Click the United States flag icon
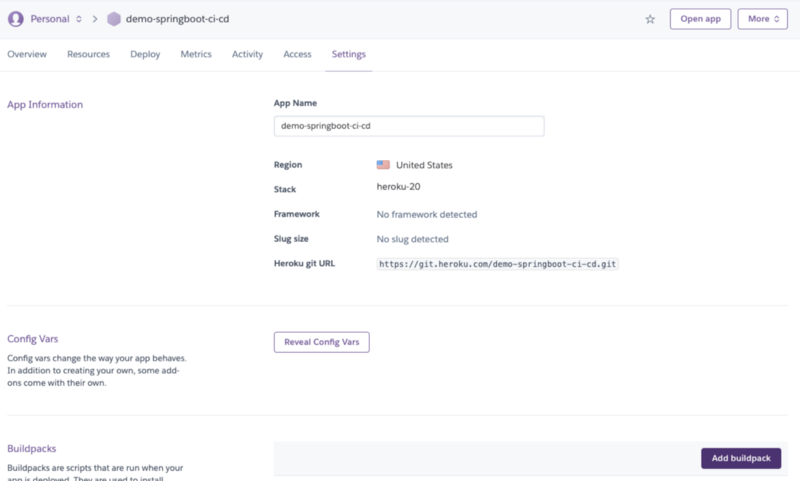Viewport: 800px width, 481px height. click(383, 165)
